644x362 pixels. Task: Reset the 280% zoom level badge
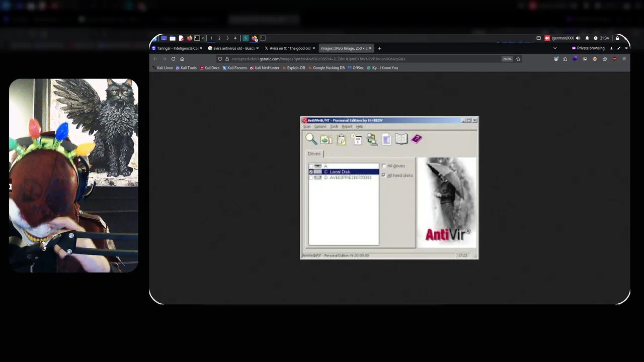click(507, 59)
